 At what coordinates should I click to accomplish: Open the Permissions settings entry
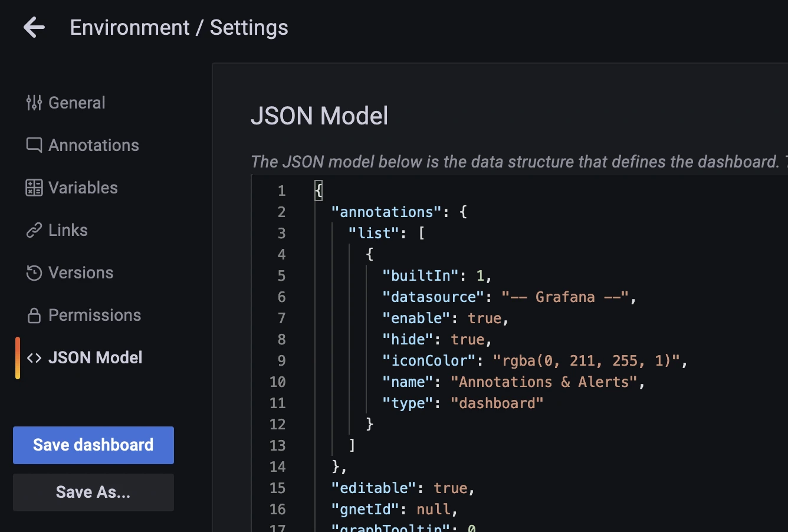[x=94, y=314]
